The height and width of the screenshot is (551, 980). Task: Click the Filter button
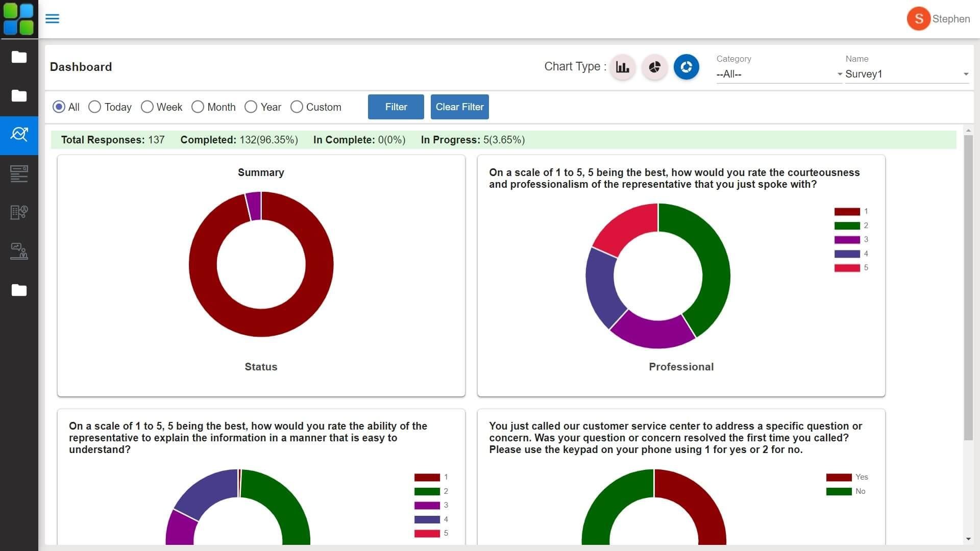tap(396, 107)
